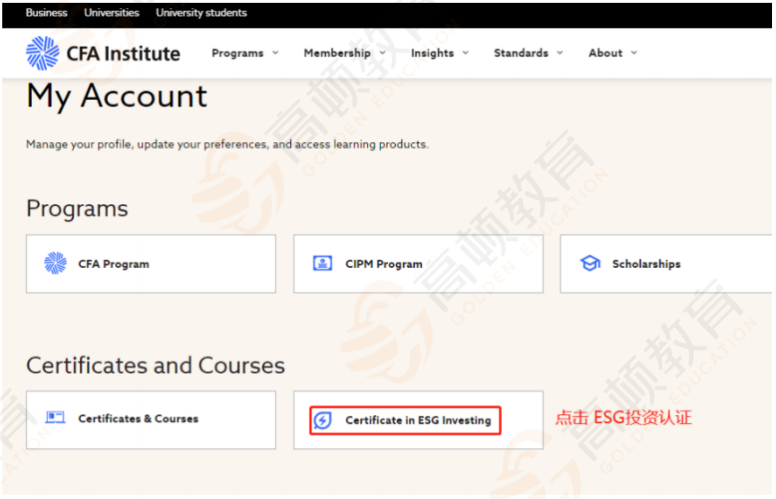This screenshot has width=776, height=499.
Task: Expand the Membership dropdown chevron
Action: tap(383, 53)
